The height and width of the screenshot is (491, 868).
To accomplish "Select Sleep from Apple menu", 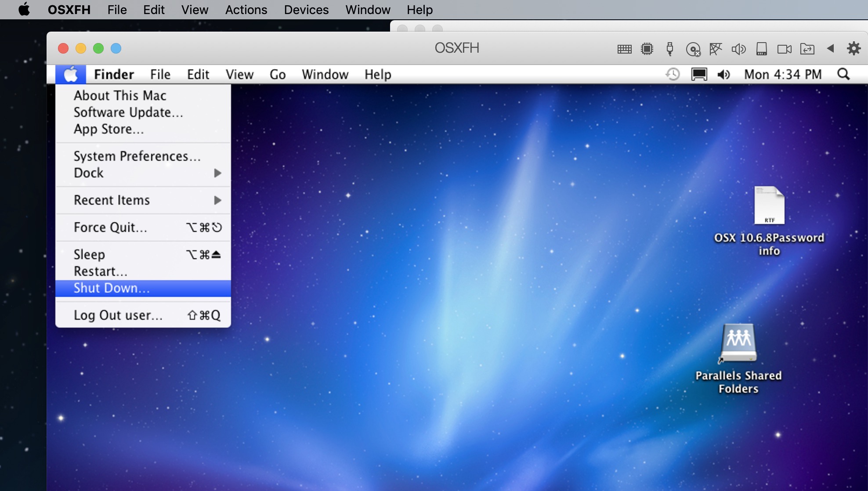I will click(143, 254).
